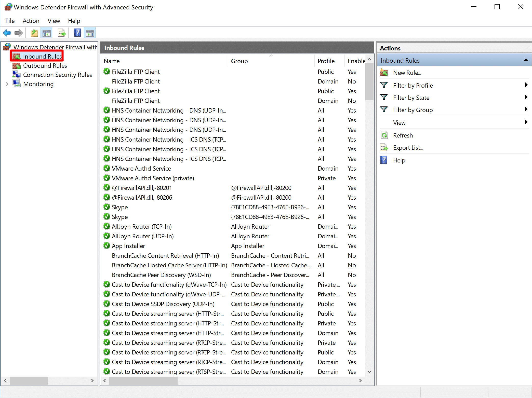Click the Show/Hide Action Pane toolbar icon

(x=90, y=33)
